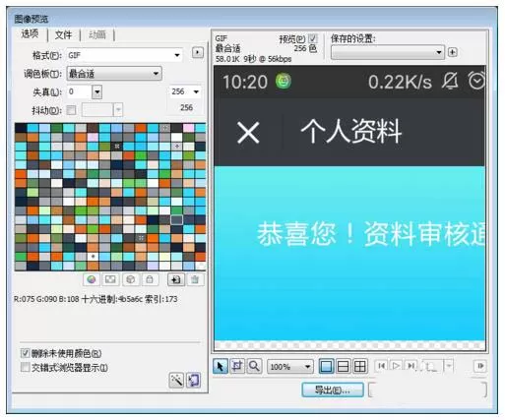
Task: Open the saved settings (保存的设置) dropdown
Action: point(388,52)
